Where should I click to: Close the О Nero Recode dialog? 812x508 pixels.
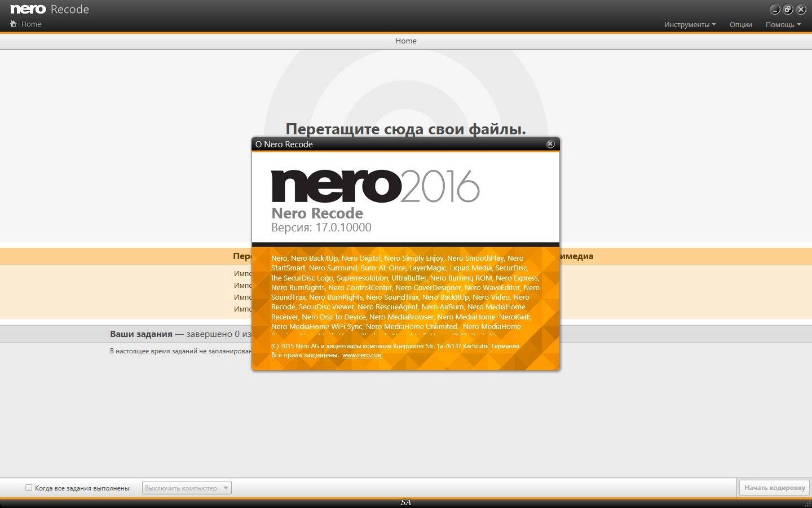550,144
